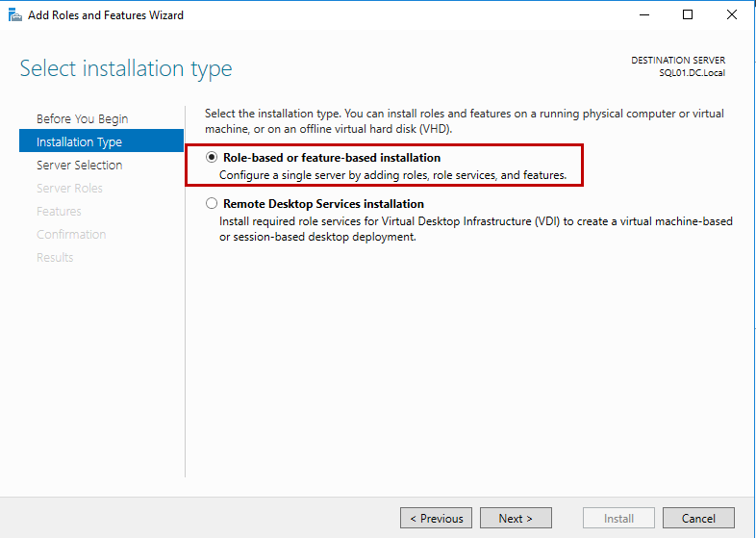Click the 'Select installation type' page heading

point(126,69)
